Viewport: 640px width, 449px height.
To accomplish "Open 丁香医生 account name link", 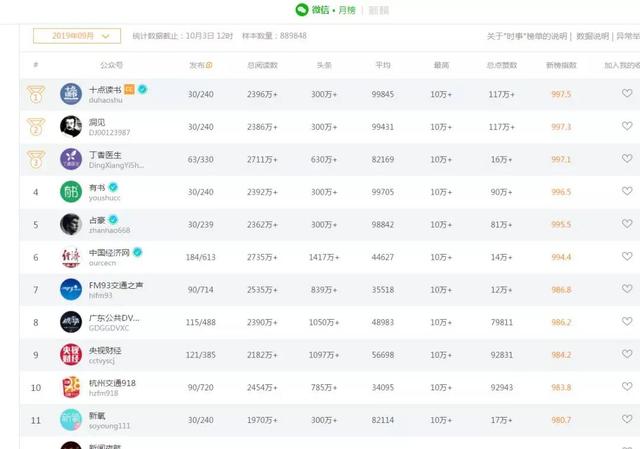I will tap(105, 155).
